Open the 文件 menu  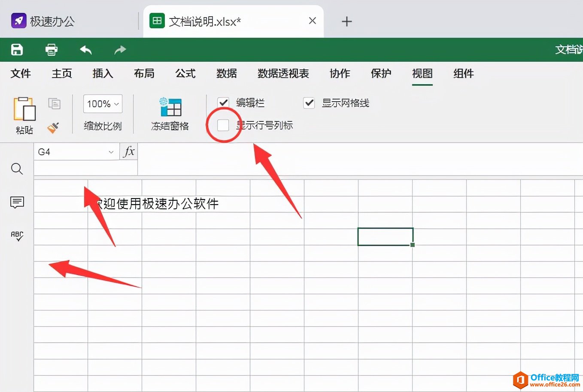21,73
